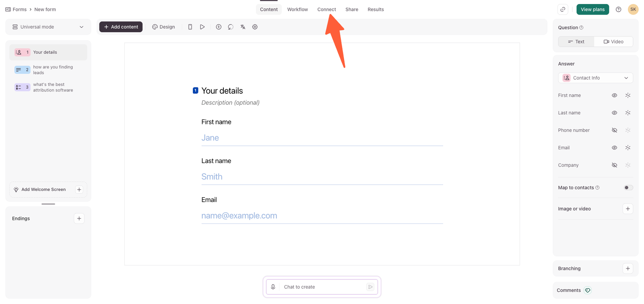
Task: Hide the First name field with eye icon
Action: tap(614, 95)
